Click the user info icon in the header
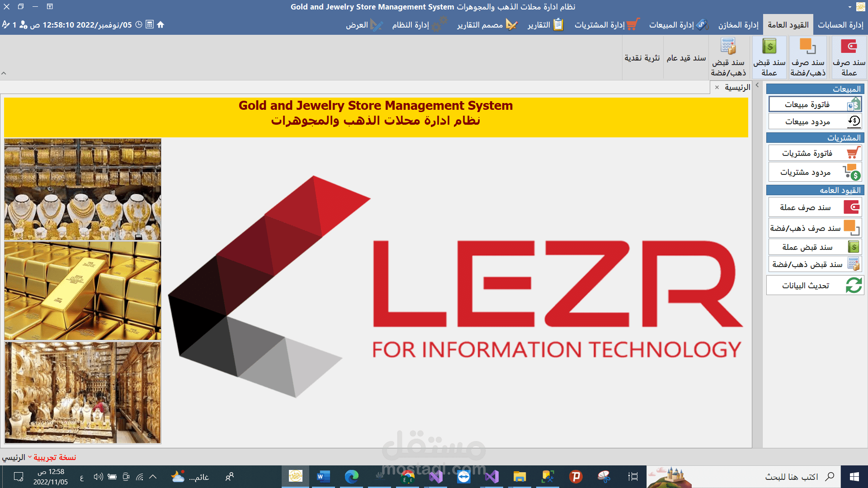Viewport: 868px width, 488px height. click(23, 25)
